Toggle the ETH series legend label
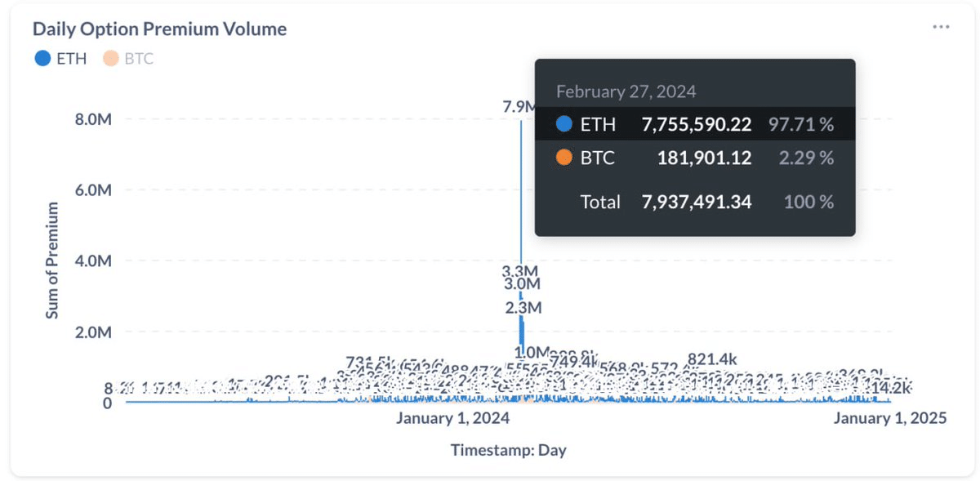The width and height of the screenshot is (980, 481). 71,59
